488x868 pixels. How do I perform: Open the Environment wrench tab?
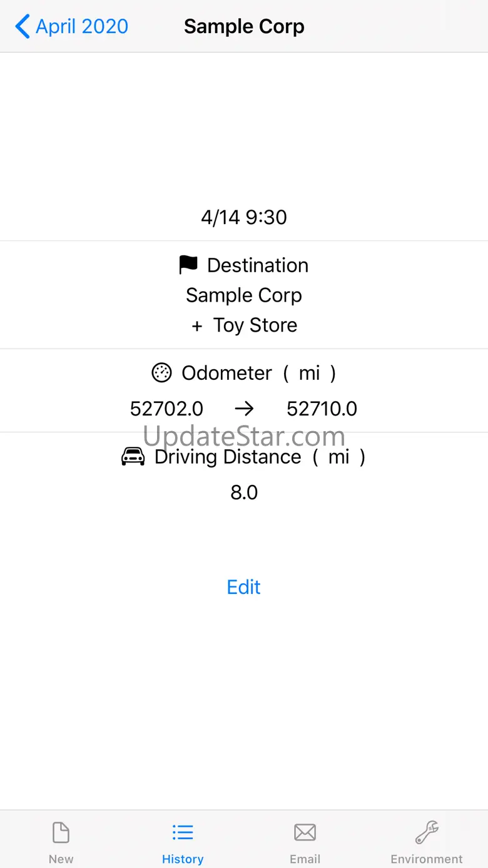tap(427, 833)
